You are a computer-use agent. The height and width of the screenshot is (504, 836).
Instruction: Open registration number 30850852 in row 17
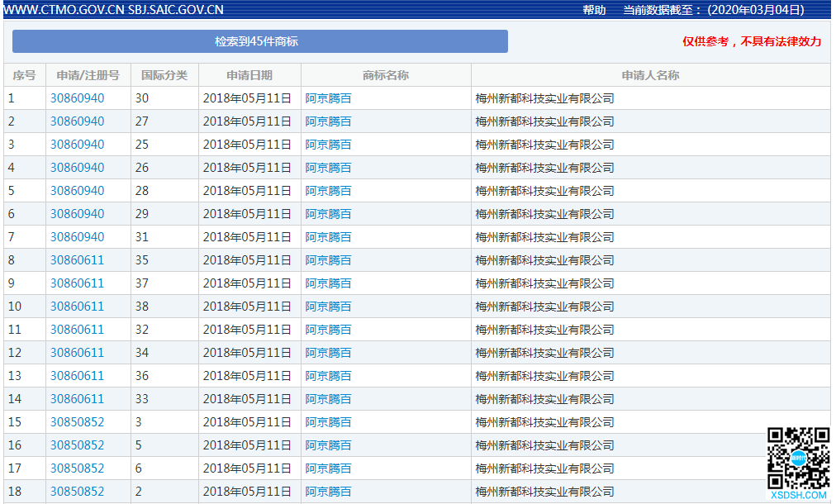coord(78,468)
